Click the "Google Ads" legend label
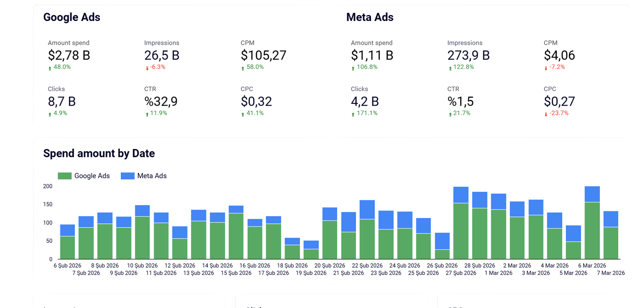This screenshot has width=644, height=308. coord(92,176)
